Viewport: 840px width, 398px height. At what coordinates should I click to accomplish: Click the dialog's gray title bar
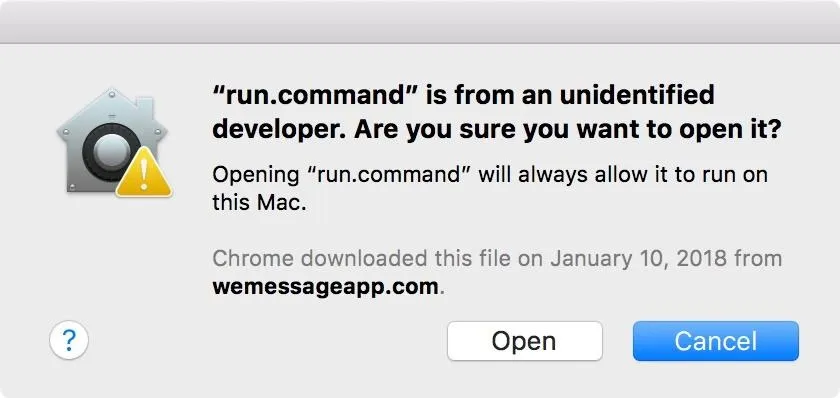tap(420, 21)
